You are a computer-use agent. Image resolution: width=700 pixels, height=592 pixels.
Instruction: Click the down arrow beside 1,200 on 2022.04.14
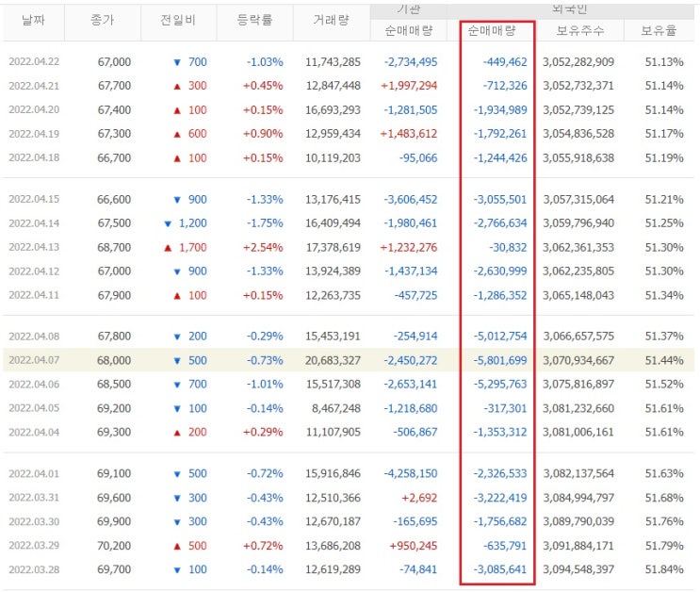coord(168,223)
